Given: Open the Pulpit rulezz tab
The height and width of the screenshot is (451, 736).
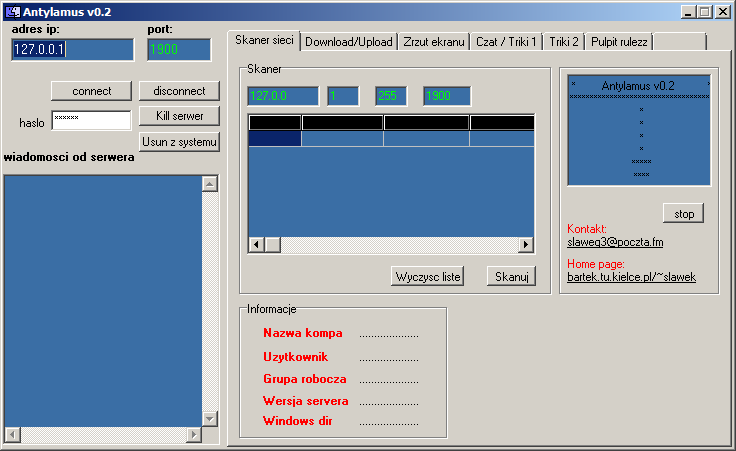Looking at the screenshot, I should (x=620, y=42).
